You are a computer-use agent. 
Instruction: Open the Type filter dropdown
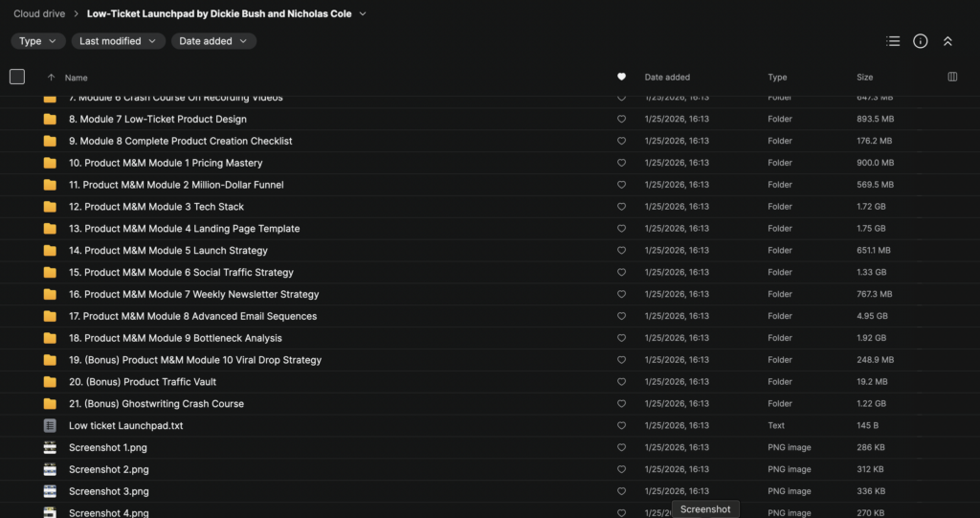(38, 41)
